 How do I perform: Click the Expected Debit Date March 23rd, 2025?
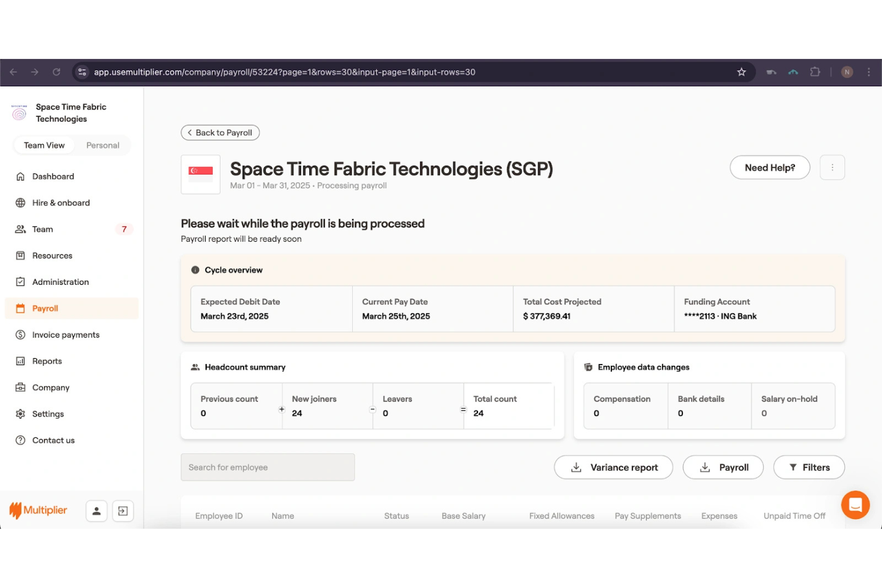click(x=234, y=316)
